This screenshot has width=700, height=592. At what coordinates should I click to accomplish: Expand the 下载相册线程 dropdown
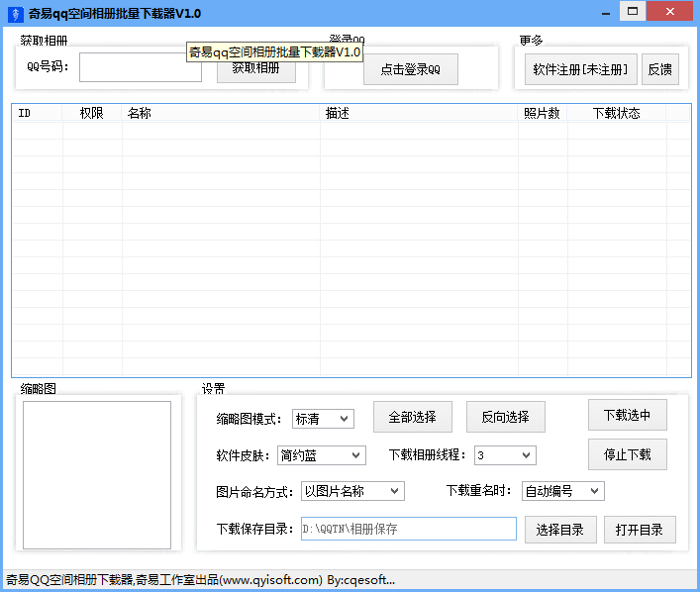point(504,455)
